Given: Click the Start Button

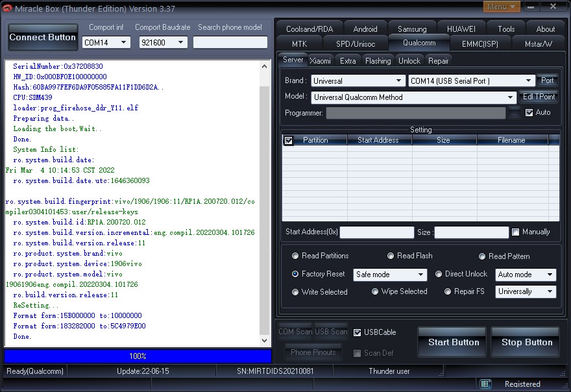Looking at the screenshot, I should (453, 342).
